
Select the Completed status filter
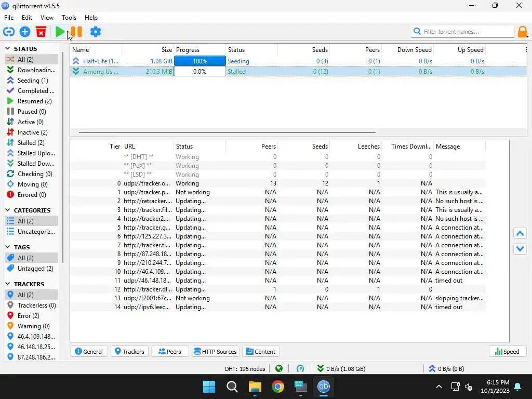pos(32,91)
